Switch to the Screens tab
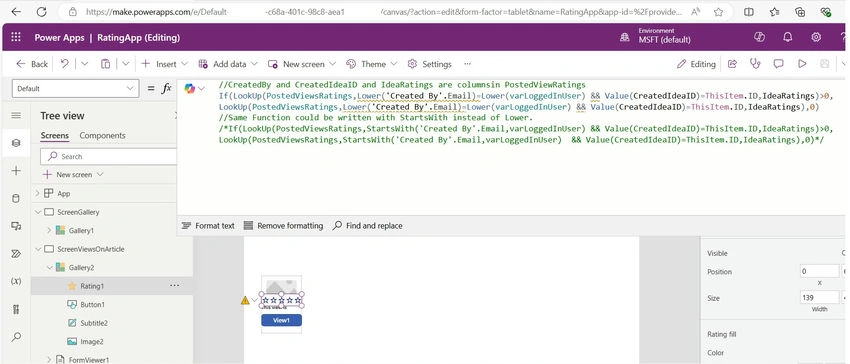Screen dimensions: 850x364 [x=55, y=136]
